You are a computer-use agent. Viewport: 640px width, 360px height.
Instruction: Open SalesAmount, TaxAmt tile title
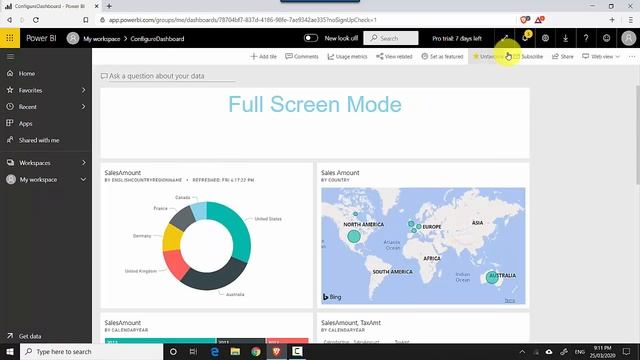pos(351,322)
